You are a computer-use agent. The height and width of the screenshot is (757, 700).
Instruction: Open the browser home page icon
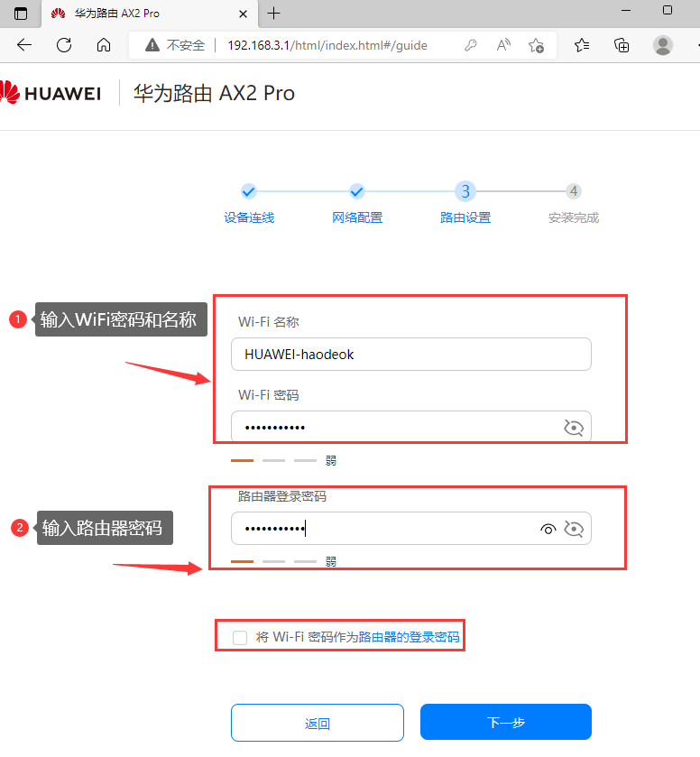click(x=104, y=45)
